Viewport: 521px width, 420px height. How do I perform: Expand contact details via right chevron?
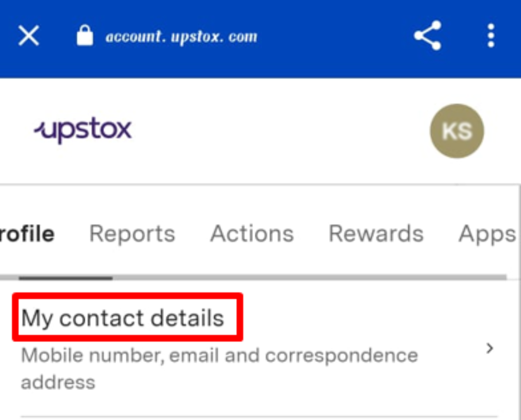tap(490, 349)
